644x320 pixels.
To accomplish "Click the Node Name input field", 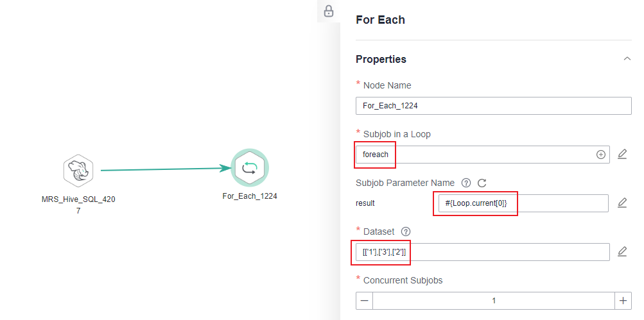I will [493, 106].
